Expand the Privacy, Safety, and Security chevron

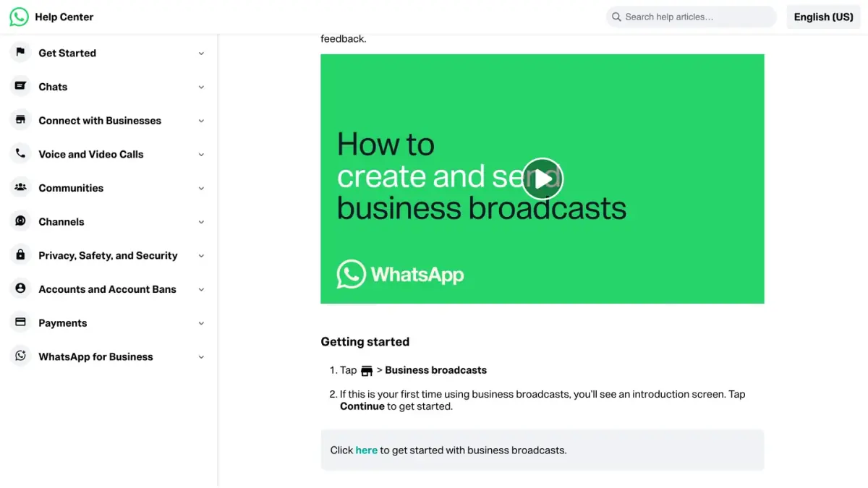pyautogui.click(x=201, y=256)
